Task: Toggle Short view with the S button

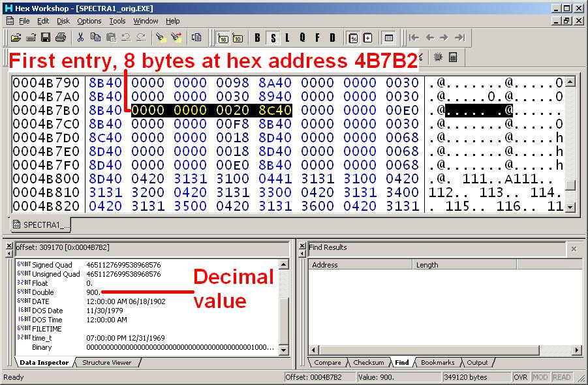Action: click(x=273, y=38)
